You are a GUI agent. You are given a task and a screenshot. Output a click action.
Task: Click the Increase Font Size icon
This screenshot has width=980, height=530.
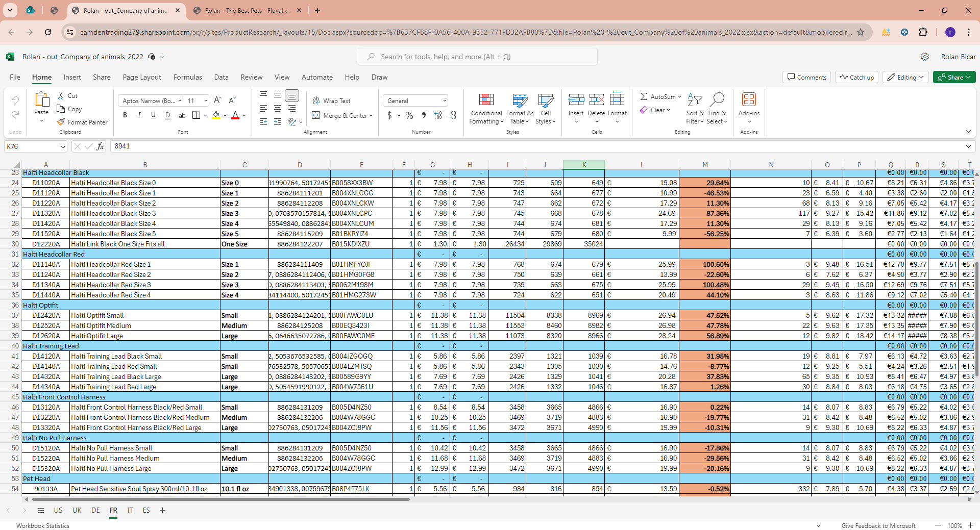pos(217,100)
